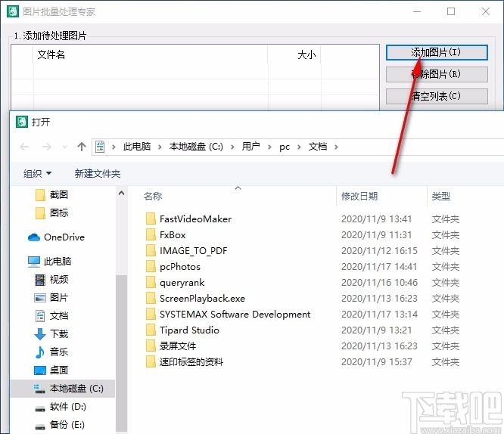
Task: Click the IMAGE_TO_PDF folder icon
Action: [151, 250]
